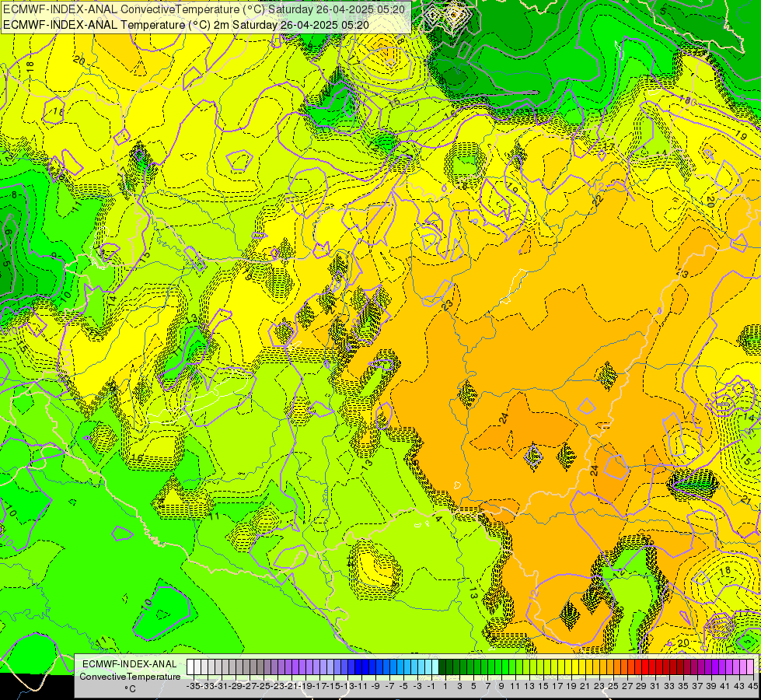Click the legend scale label '-1'
The image size is (761, 700).
pyautogui.click(x=431, y=686)
